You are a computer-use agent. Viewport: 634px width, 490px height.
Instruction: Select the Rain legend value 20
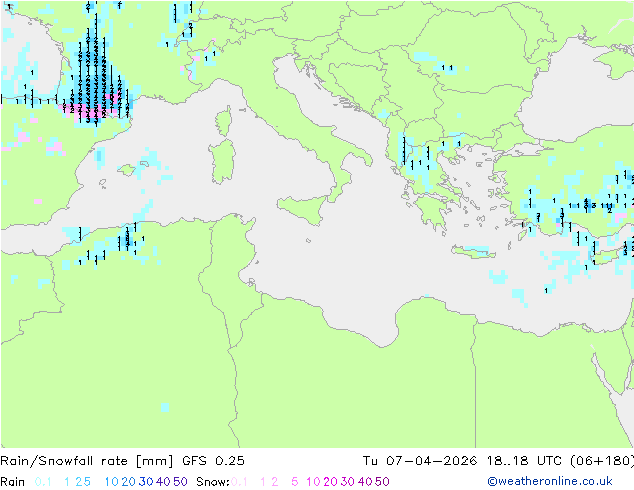[x=129, y=482]
